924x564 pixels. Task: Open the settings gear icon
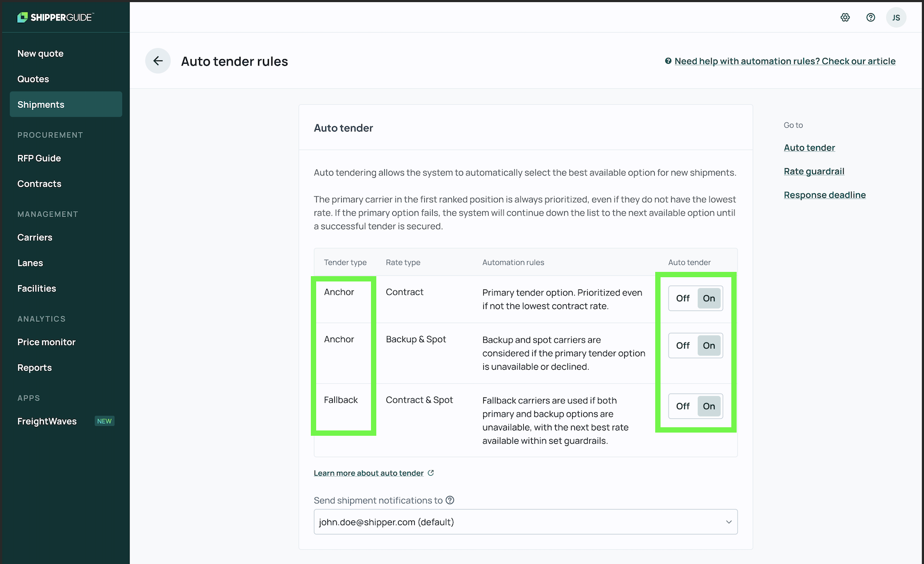pos(845,17)
